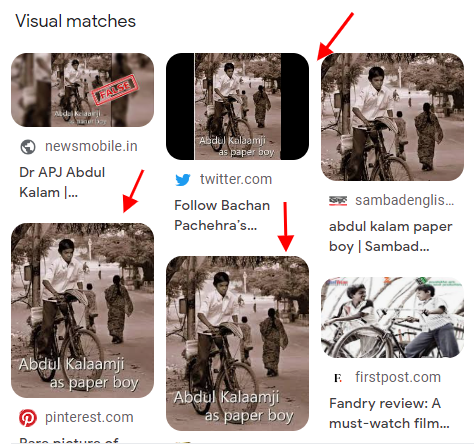Click the Sambad English favicon icon

338,201
